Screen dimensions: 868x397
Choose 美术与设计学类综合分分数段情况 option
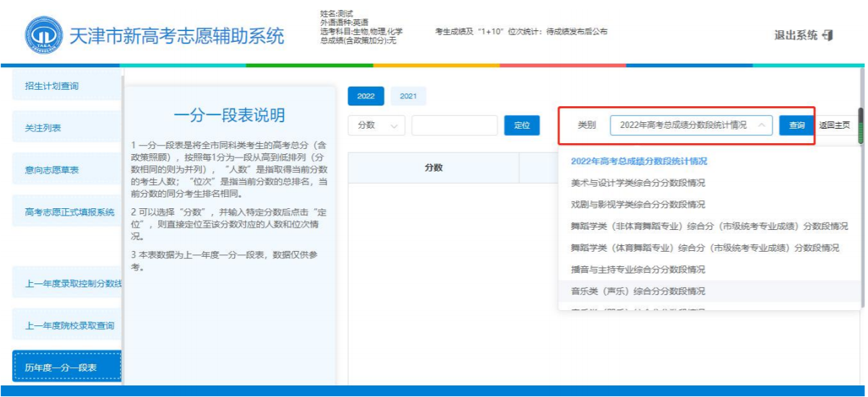(x=710, y=183)
